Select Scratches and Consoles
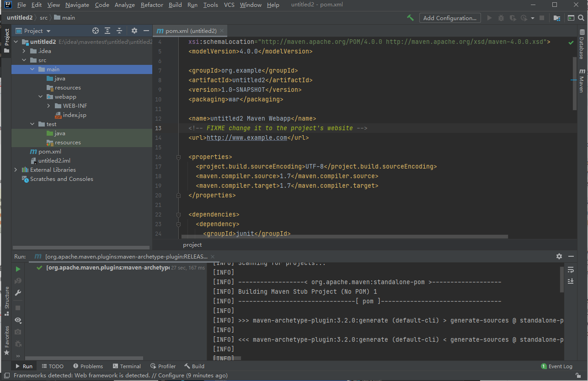Screen dimensions: 588x381 click(x=62, y=179)
